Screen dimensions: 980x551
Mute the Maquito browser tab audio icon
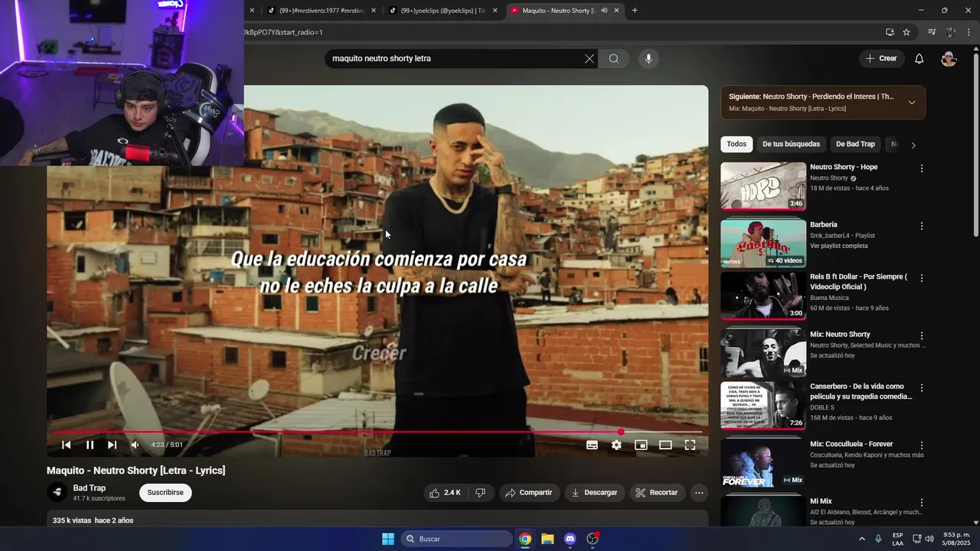[x=604, y=11]
